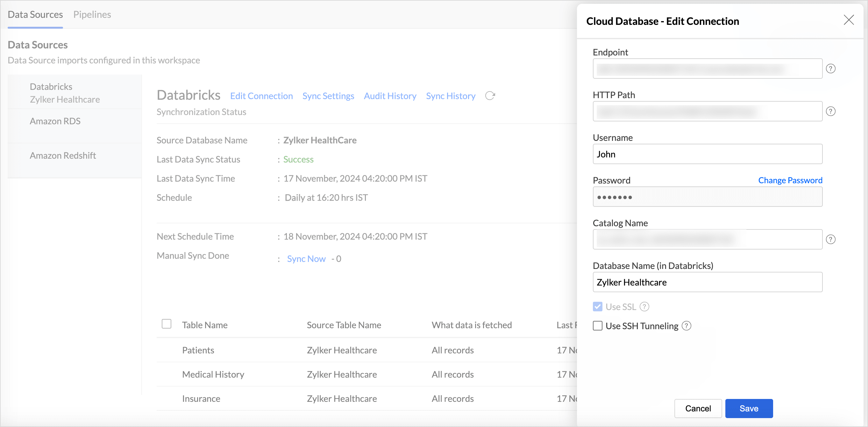This screenshot has width=868, height=427.
Task: Click the help icon next to Use SSH Tunneling
Action: [x=687, y=326]
